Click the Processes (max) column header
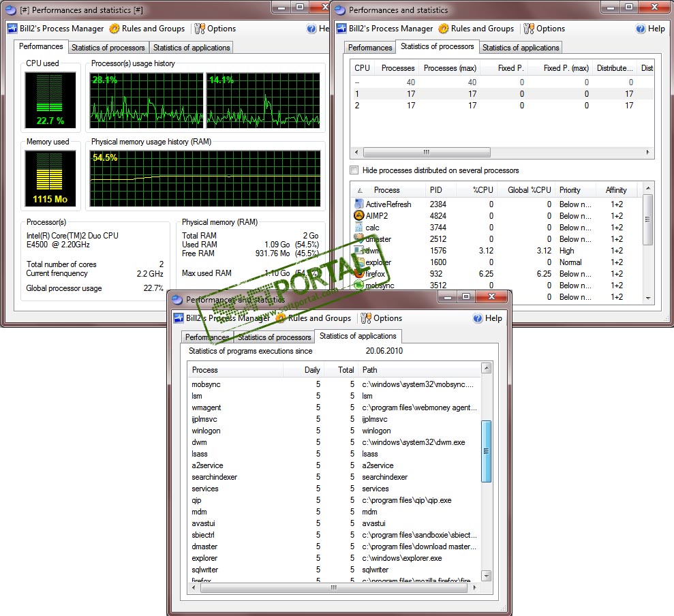 click(x=450, y=68)
